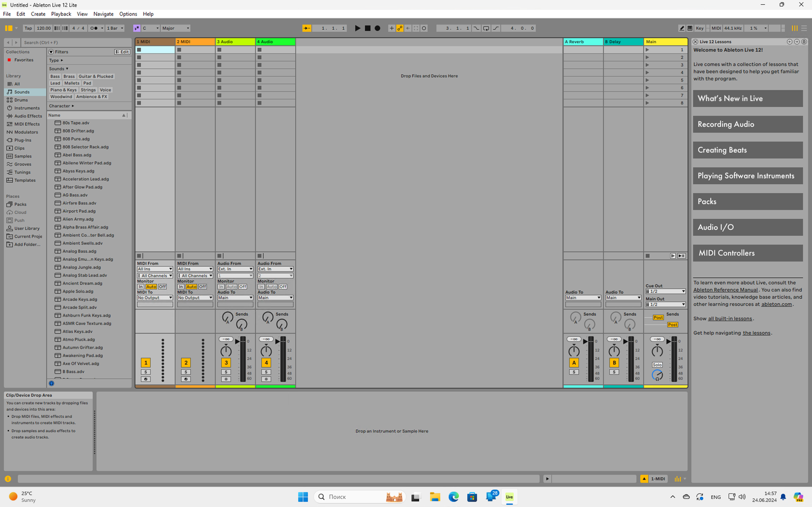Click the Edit filters button
Screen dimensions: 812x507
(122, 52)
